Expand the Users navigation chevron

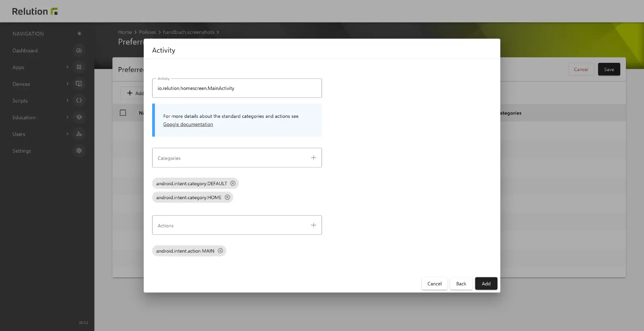click(67, 134)
